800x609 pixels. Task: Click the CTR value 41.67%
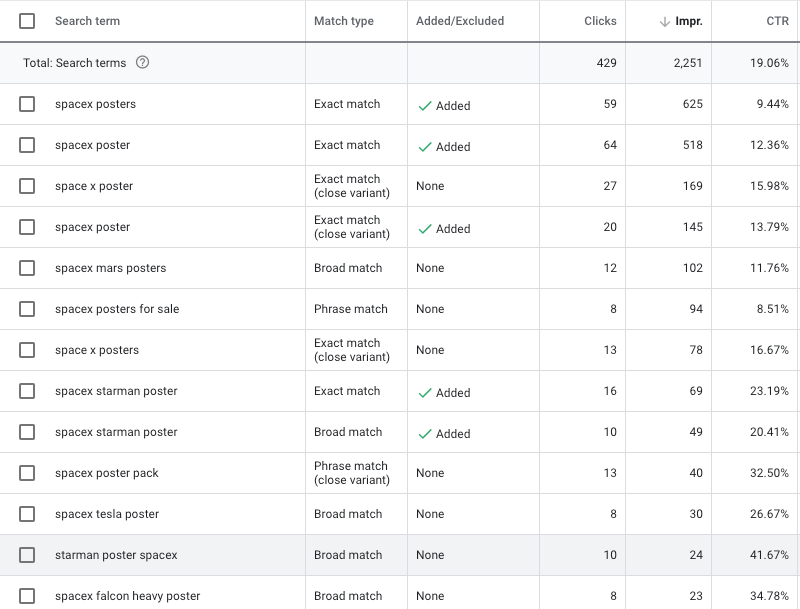pos(769,555)
